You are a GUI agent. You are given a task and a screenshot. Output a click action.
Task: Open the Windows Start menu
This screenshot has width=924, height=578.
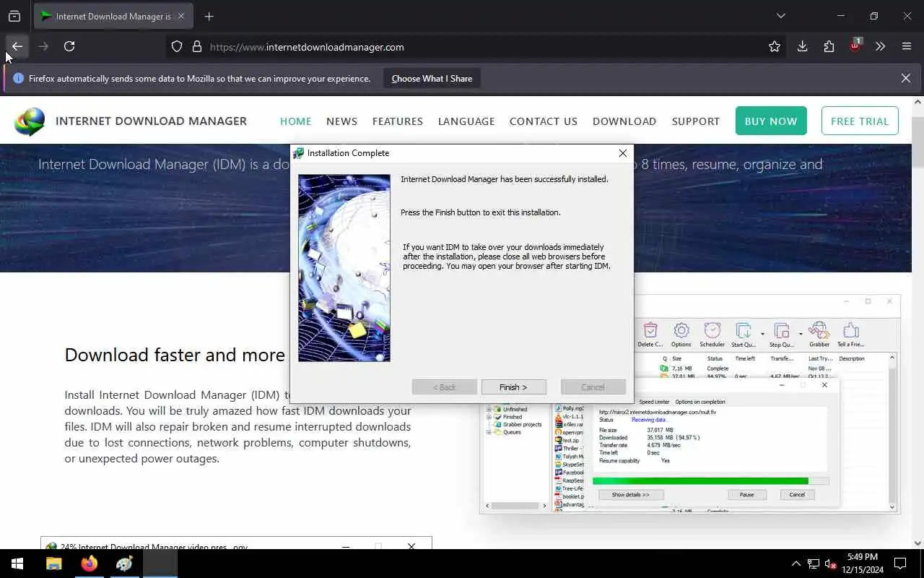(x=17, y=564)
